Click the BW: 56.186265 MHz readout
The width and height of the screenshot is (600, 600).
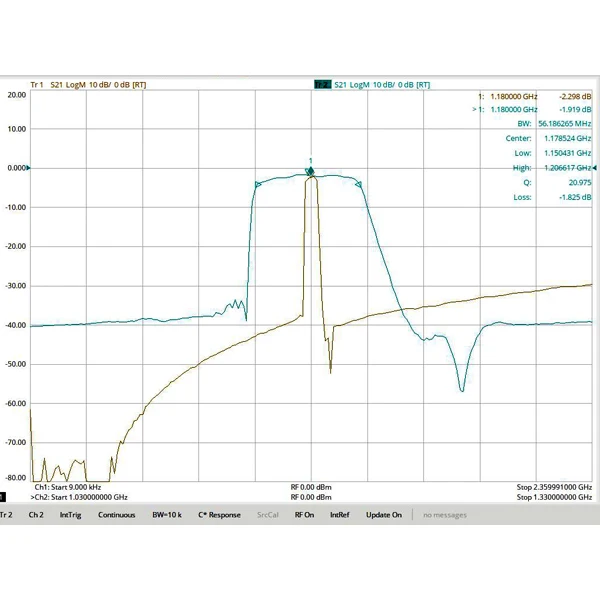point(554,124)
